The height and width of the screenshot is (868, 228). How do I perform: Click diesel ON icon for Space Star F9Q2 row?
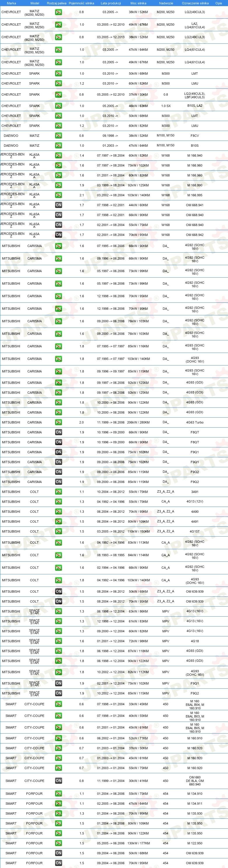[x=59, y=694]
